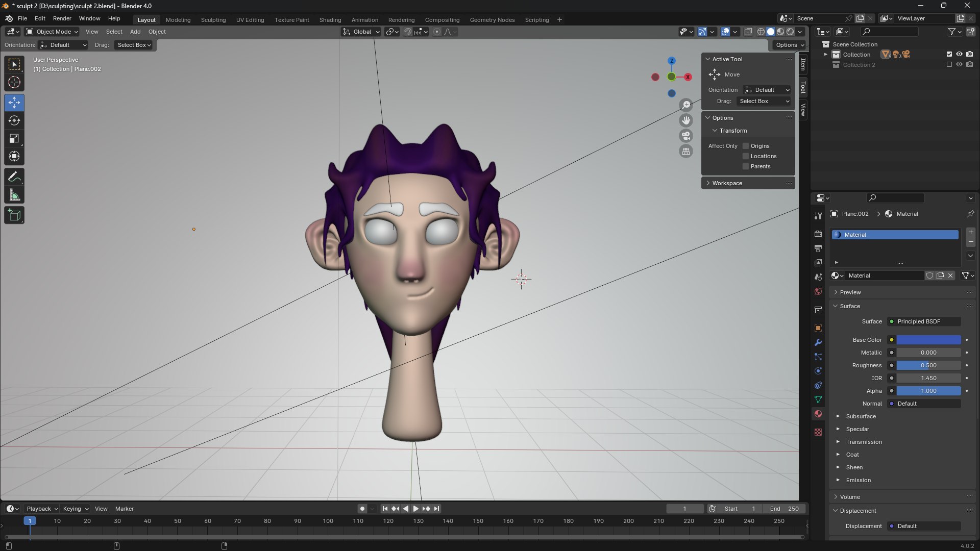Switch to rendered viewport shading
The height and width of the screenshot is (551, 980).
pos(790,32)
